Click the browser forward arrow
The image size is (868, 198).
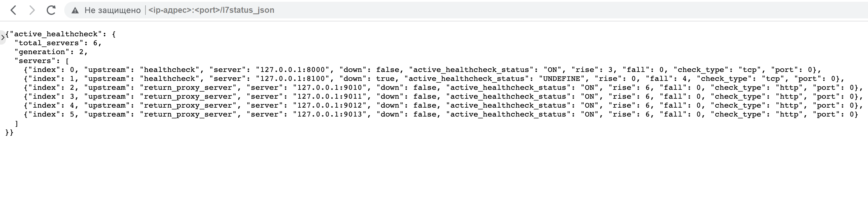pos(32,10)
